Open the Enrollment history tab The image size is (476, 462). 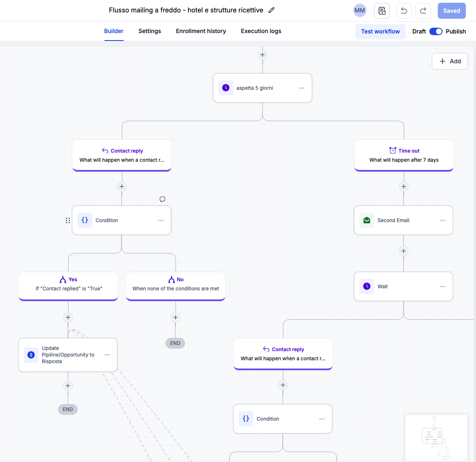[x=201, y=31]
